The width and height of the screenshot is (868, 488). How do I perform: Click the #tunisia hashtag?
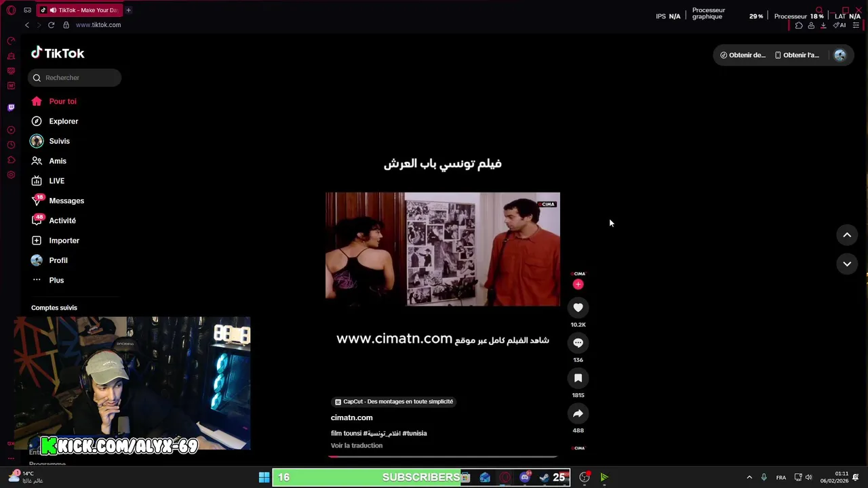tap(414, 433)
